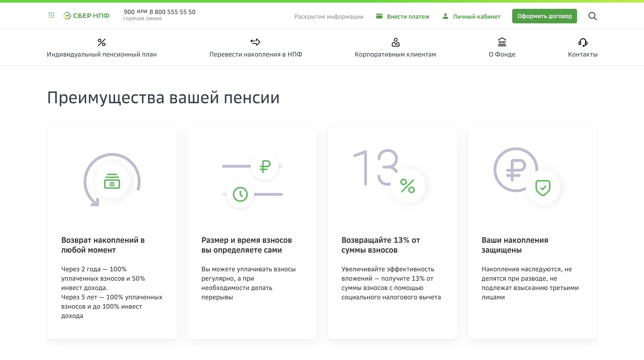Click the large grey ruble circle icon
644x360 pixels.
tap(516, 170)
